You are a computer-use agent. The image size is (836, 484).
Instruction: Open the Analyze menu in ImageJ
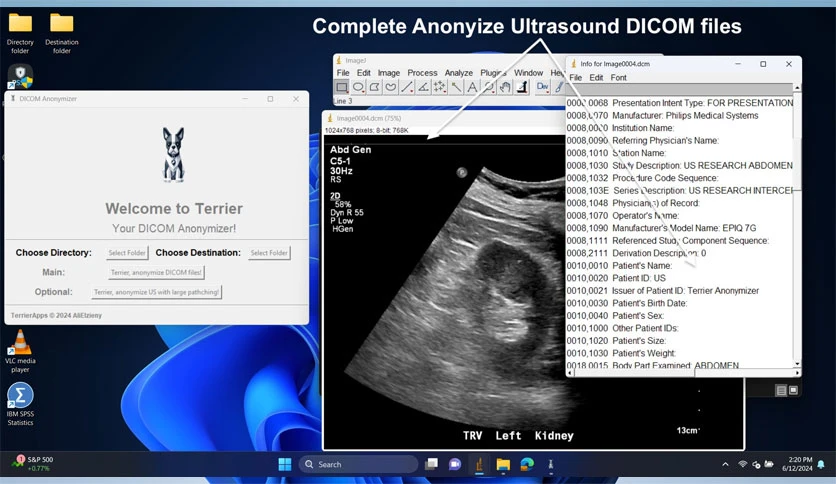point(459,72)
